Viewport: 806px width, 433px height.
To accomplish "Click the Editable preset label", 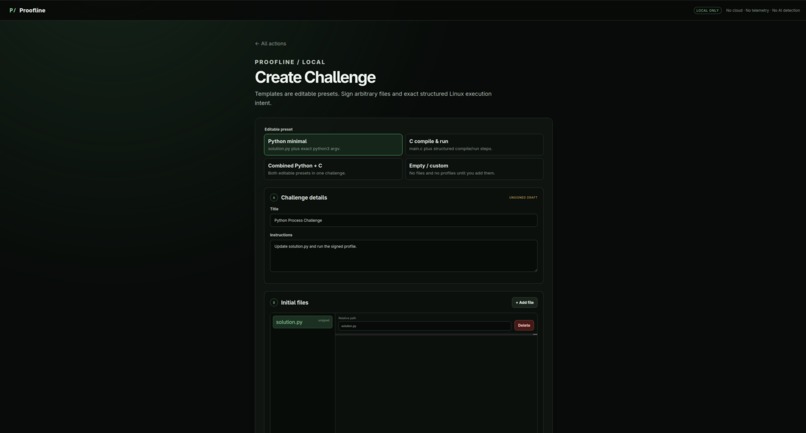I will [279, 129].
